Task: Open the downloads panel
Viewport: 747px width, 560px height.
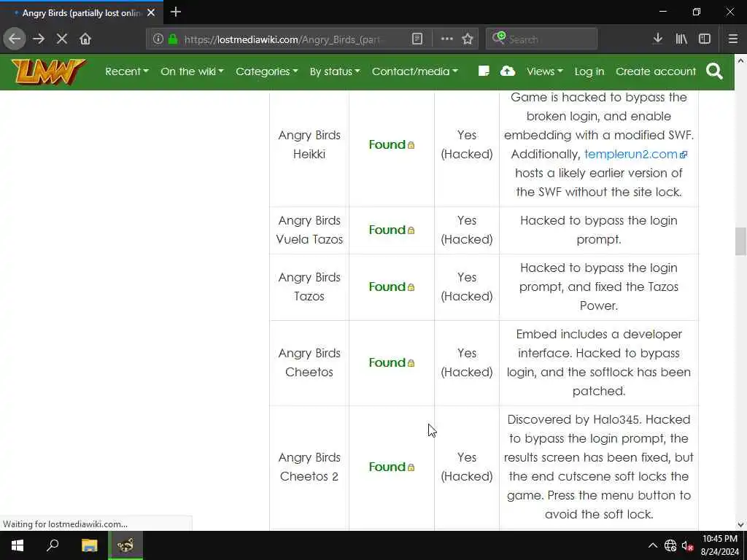Action: pos(657,39)
